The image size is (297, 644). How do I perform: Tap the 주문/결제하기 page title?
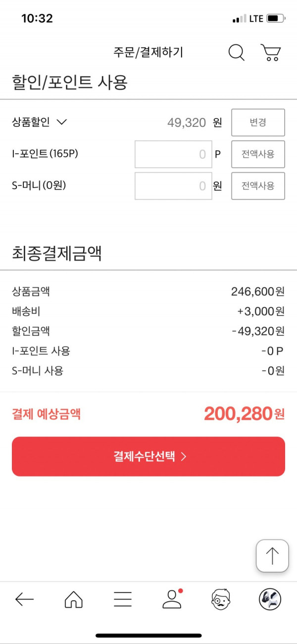[x=148, y=52]
